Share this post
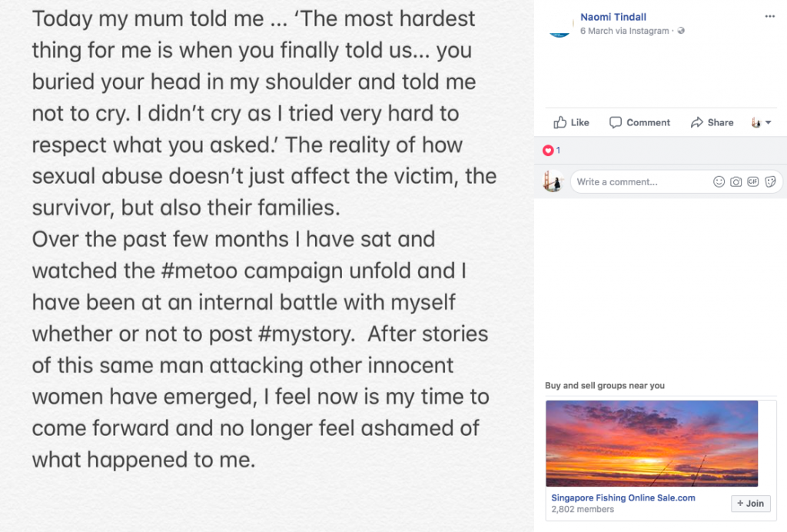 tap(712, 122)
